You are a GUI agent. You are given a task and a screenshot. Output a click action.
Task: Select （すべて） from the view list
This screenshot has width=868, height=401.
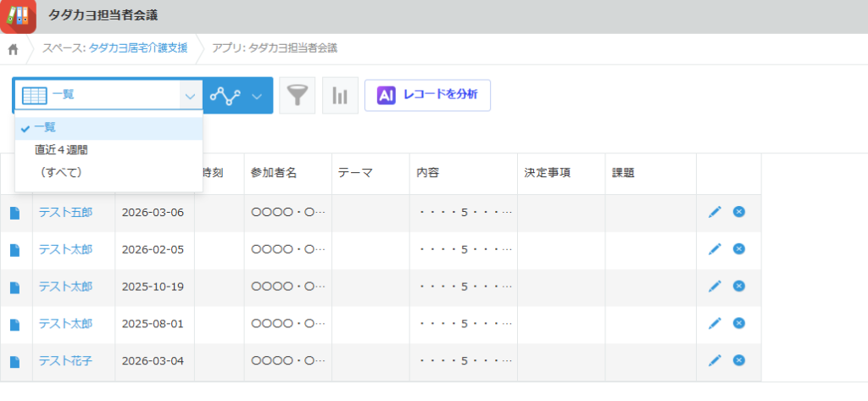pos(61,172)
